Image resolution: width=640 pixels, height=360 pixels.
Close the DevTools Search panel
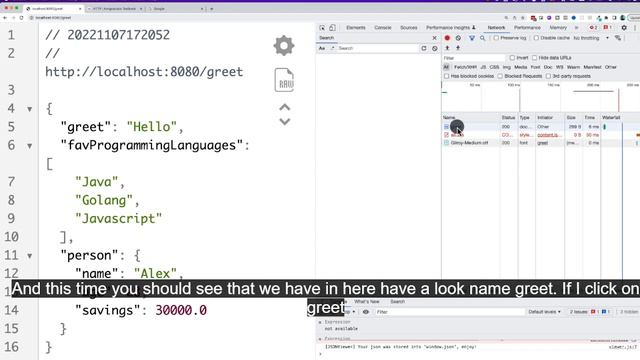tap(434, 38)
